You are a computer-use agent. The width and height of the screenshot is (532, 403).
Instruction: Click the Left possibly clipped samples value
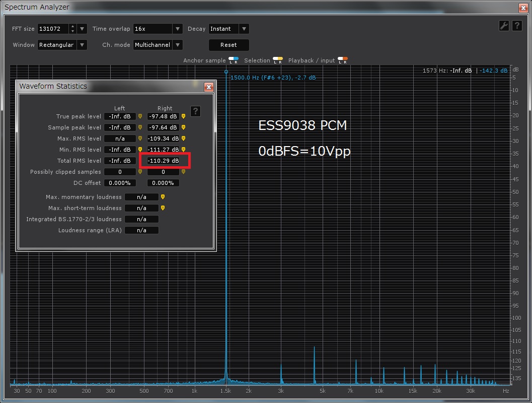point(120,172)
